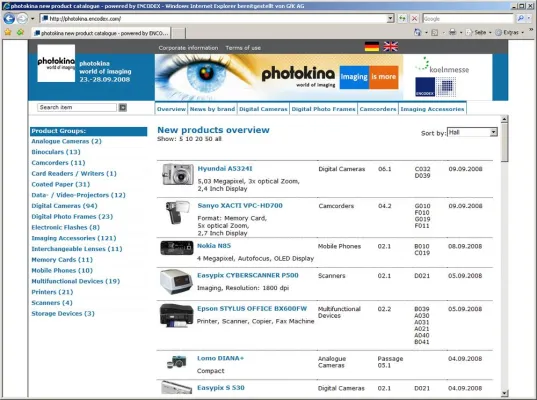This screenshot has height=400, width=537.
Task: Open the Epson STYLUS OFFICE printer thumbnail
Action: tap(176, 316)
